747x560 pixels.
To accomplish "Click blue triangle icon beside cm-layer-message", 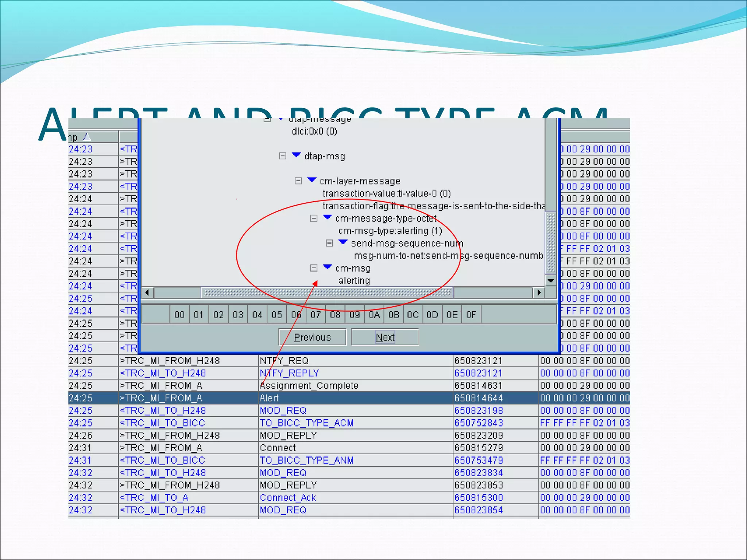I will click(312, 180).
